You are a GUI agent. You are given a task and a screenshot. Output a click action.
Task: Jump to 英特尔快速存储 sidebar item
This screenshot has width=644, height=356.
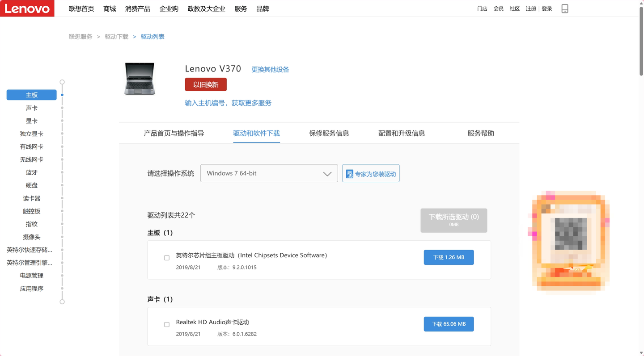pyautogui.click(x=30, y=250)
